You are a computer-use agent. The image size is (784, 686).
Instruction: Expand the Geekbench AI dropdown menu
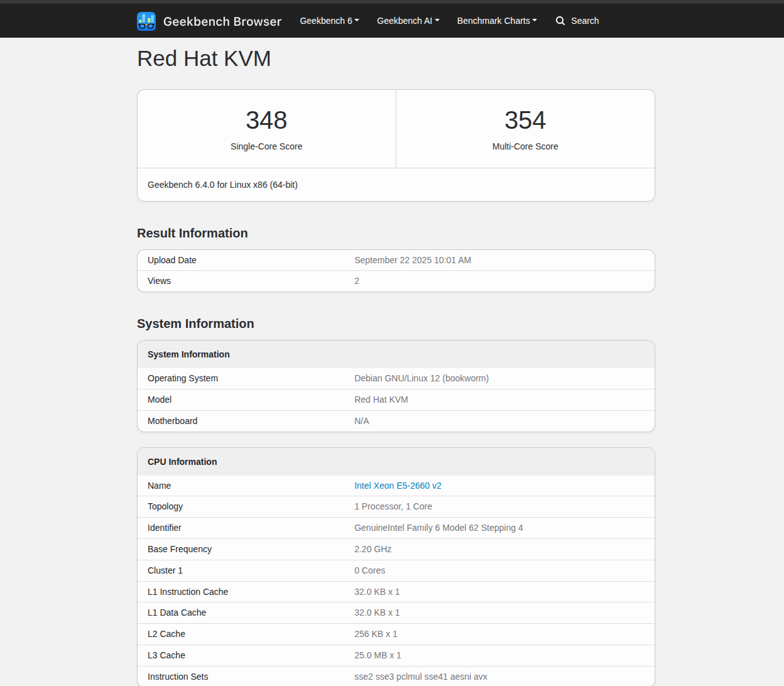click(x=408, y=21)
